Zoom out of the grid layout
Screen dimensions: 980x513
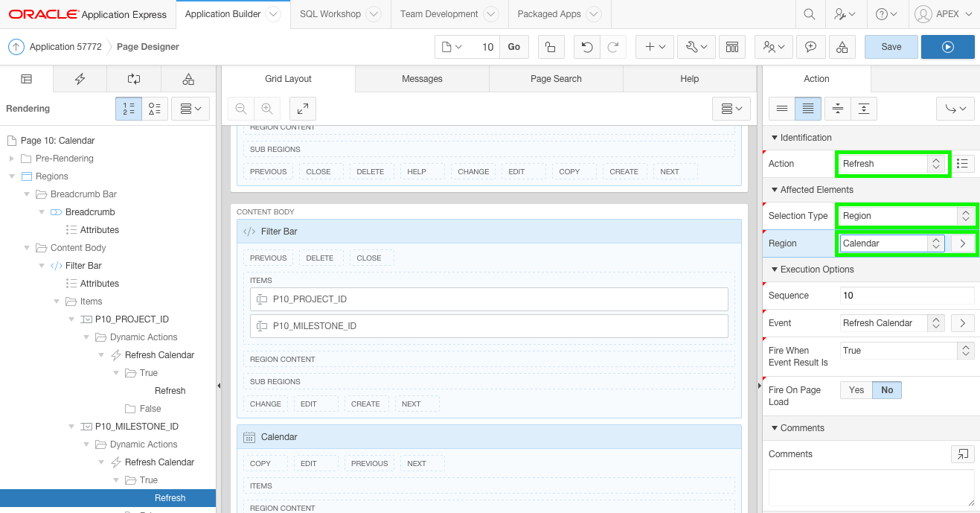tap(241, 109)
